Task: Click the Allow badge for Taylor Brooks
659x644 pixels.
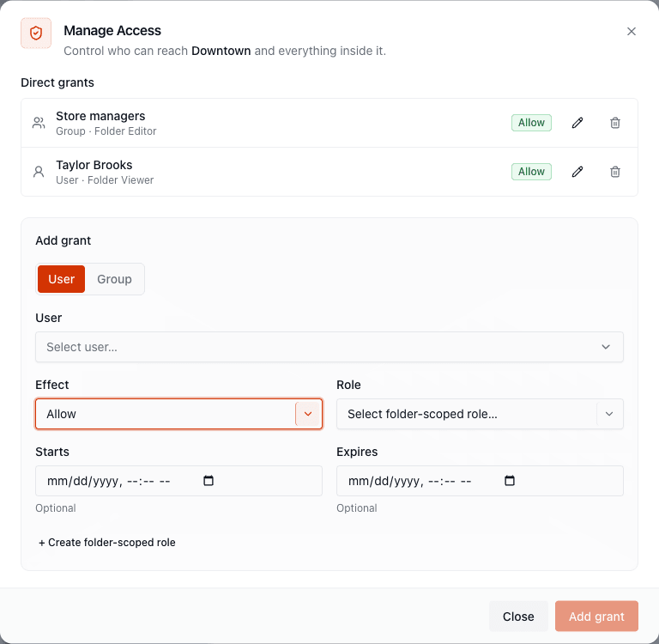Action: coord(531,172)
